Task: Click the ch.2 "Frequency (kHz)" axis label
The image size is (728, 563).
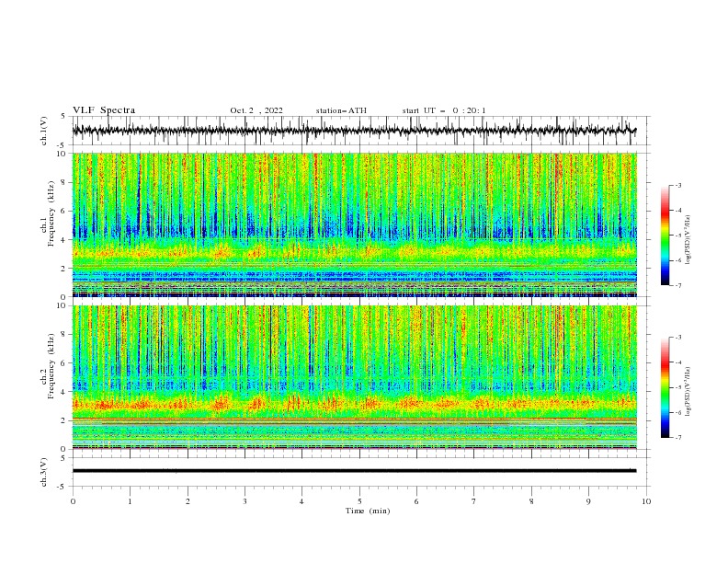Action: click(x=51, y=367)
